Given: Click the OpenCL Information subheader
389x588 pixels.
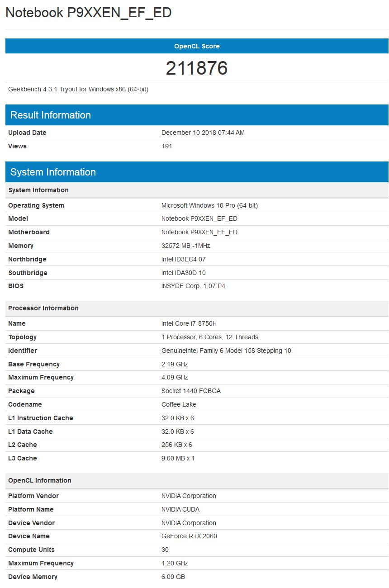Looking at the screenshot, I should [x=197, y=480].
